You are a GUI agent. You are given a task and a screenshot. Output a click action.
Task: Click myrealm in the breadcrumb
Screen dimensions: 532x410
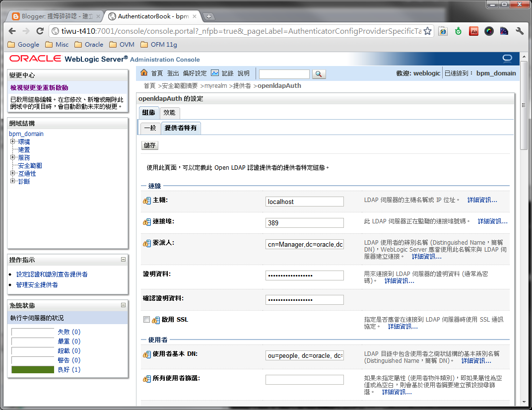216,85
